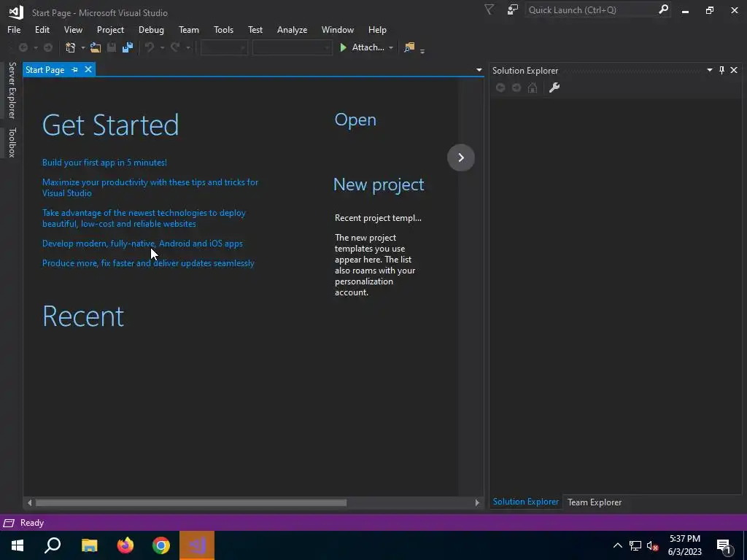Open the dropdown arrow next to Attach
747x560 pixels.
(x=391, y=47)
